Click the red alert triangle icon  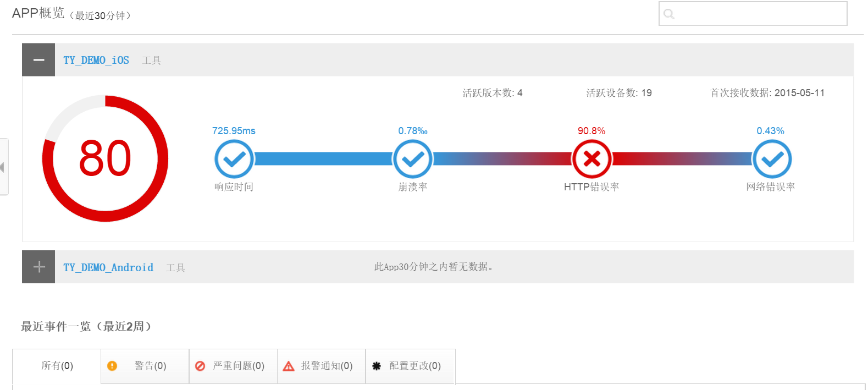pos(289,366)
